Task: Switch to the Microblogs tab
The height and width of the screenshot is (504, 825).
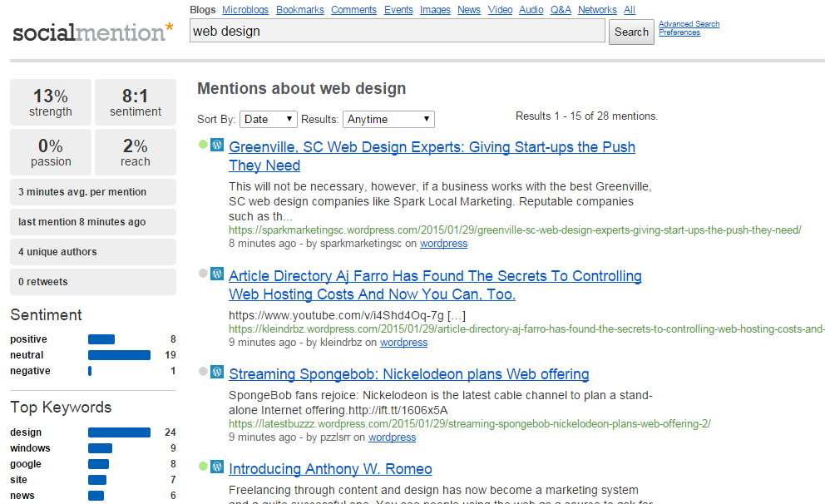Action: coord(245,9)
